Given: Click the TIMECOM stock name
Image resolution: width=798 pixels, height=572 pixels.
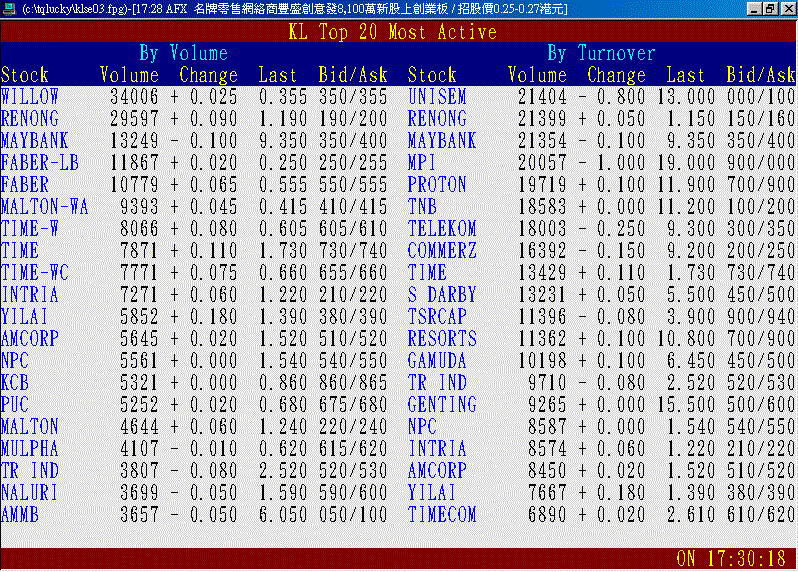Looking at the screenshot, I should pyautogui.click(x=442, y=515).
